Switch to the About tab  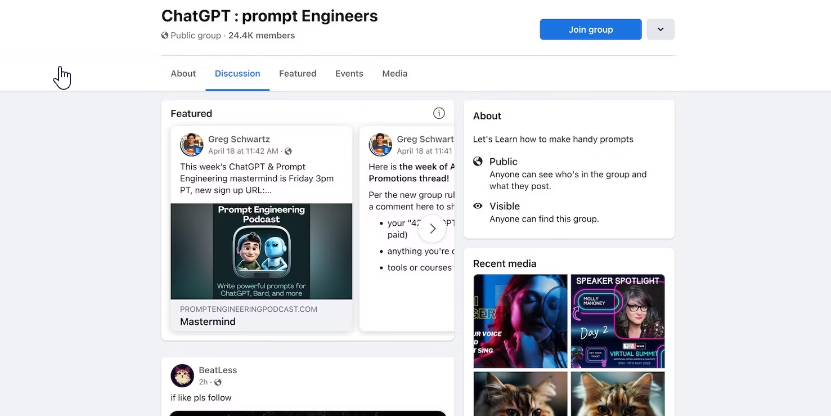pos(183,74)
